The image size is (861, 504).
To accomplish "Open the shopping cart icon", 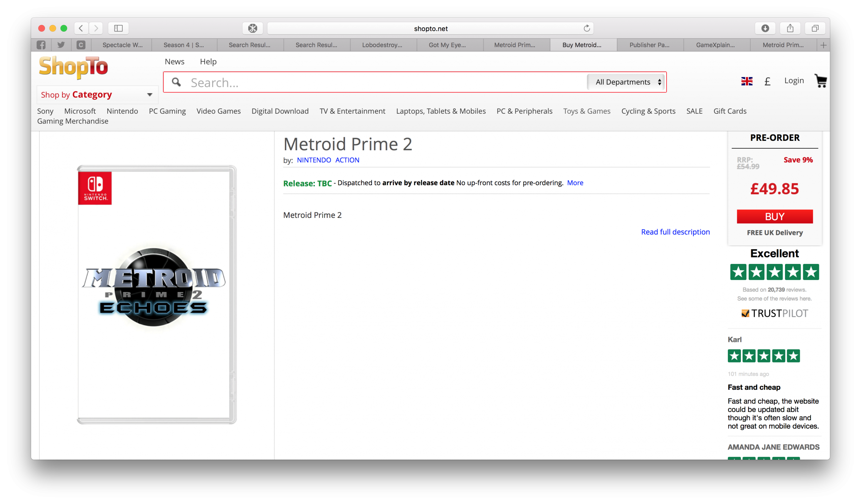I will click(820, 81).
